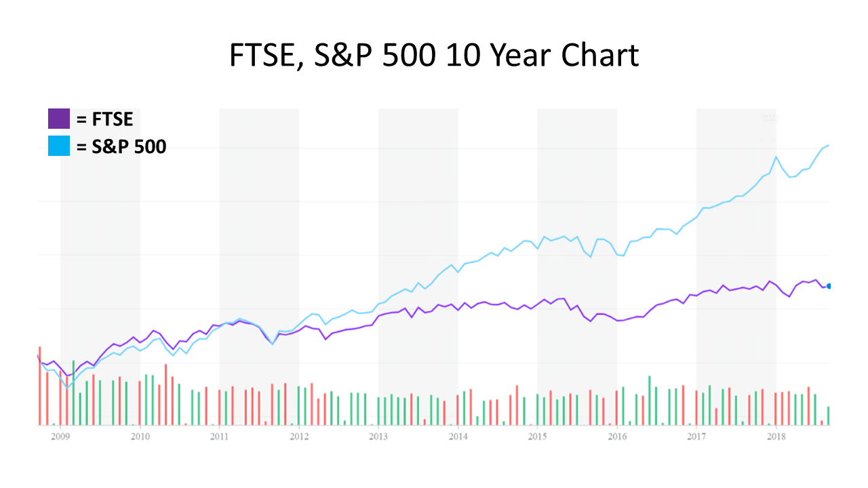868x488 pixels.
Task: Click the S&P 500 line's right-edge end point
Action: pos(828,145)
